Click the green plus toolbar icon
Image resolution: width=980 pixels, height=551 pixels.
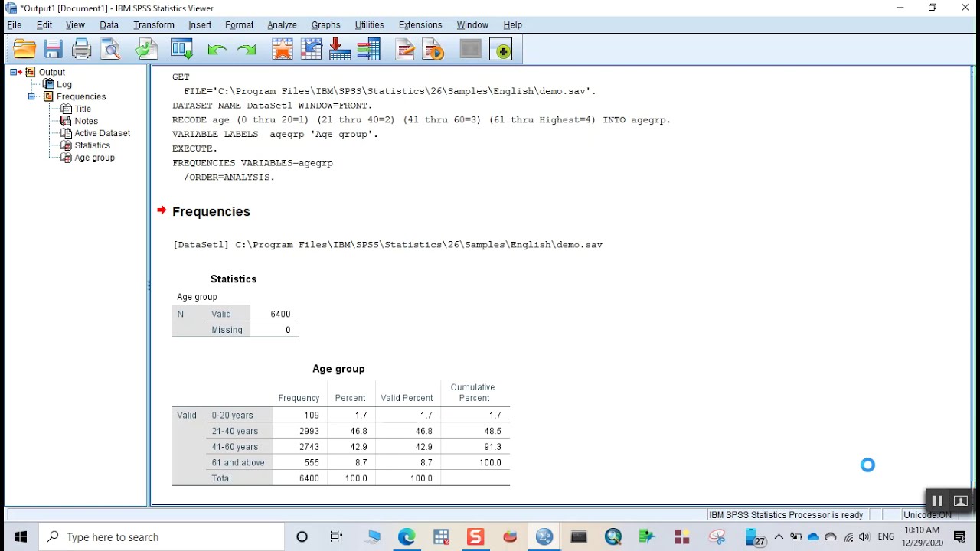502,50
